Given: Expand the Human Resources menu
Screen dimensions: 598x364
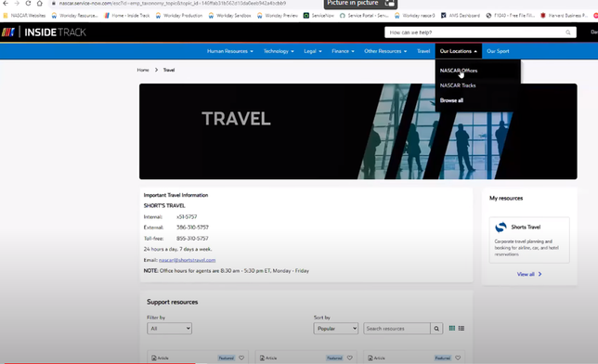Looking at the screenshot, I should 230,51.
